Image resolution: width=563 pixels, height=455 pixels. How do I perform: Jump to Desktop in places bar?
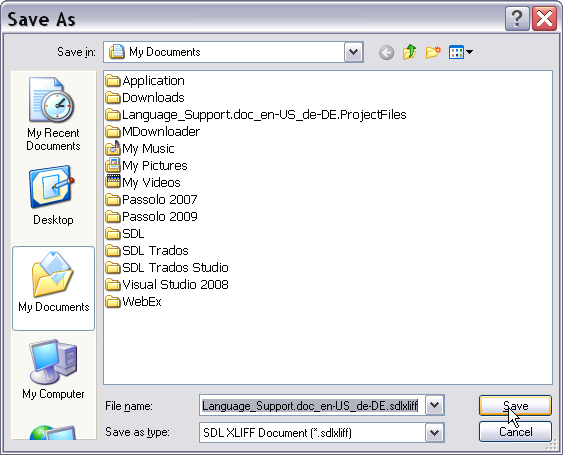point(53,196)
